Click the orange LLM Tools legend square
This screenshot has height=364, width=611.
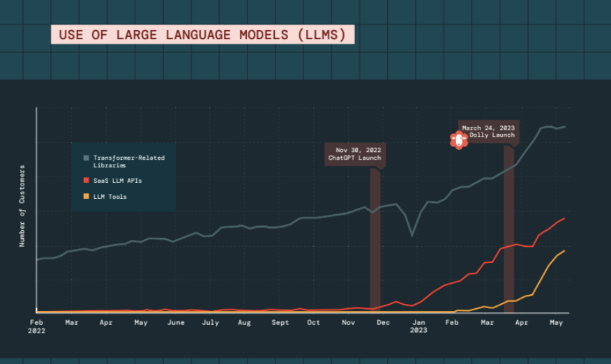(x=86, y=196)
